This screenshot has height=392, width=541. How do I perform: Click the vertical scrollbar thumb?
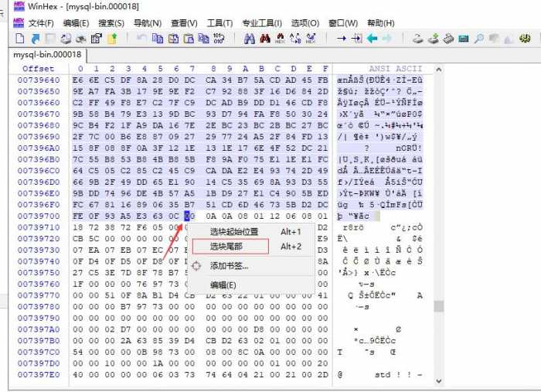[438, 306]
